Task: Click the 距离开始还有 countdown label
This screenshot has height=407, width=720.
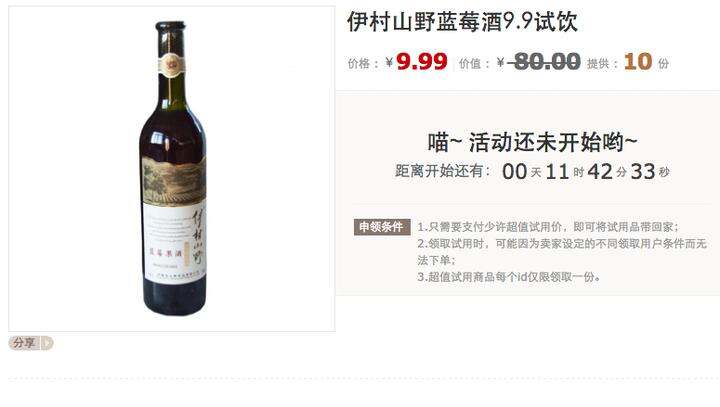Action: pyautogui.click(x=442, y=171)
